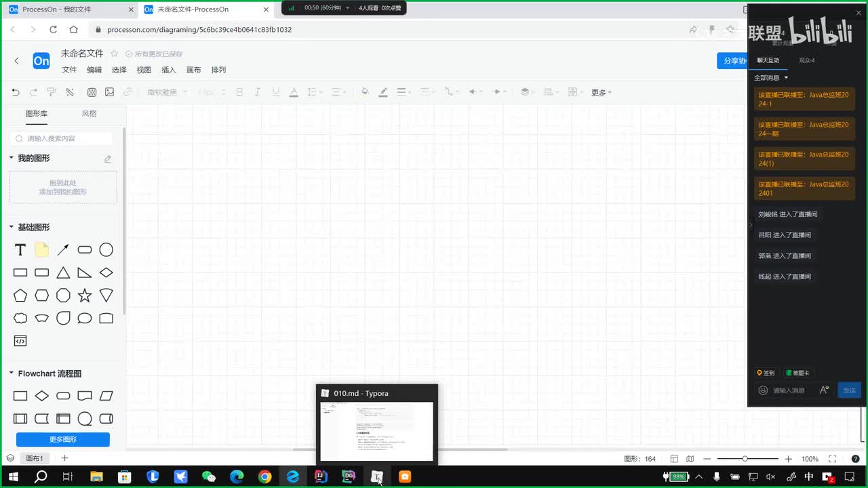Screen dimensions: 868x488
Task: Collapse the 基础图形 section
Action: click(11, 227)
